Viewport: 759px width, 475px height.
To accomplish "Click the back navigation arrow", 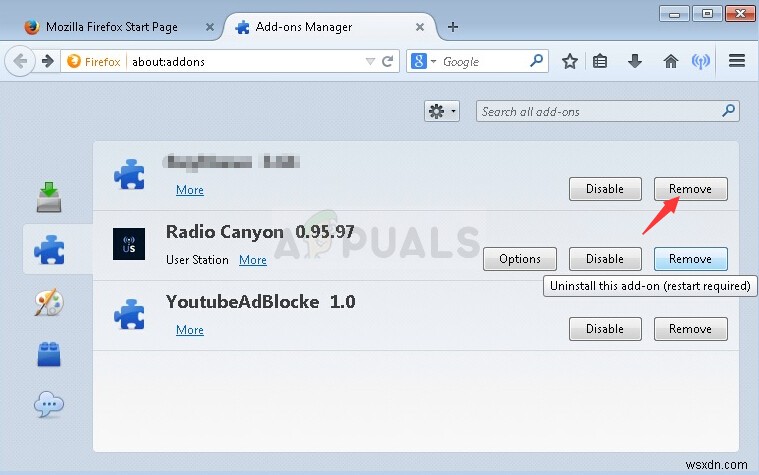I will 20,61.
